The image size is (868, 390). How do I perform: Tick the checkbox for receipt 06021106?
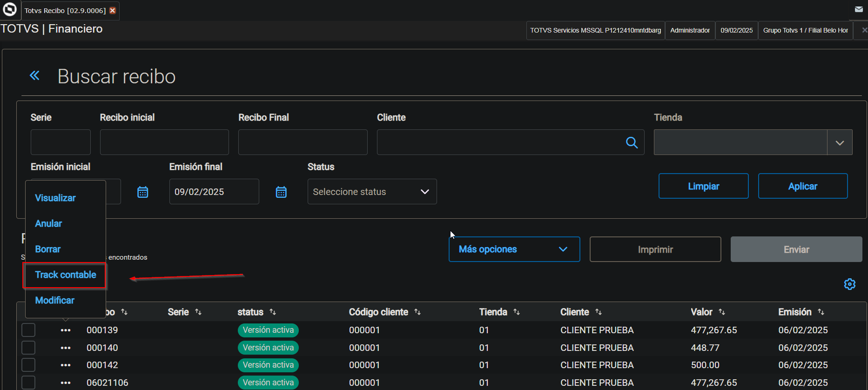click(28, 383)
